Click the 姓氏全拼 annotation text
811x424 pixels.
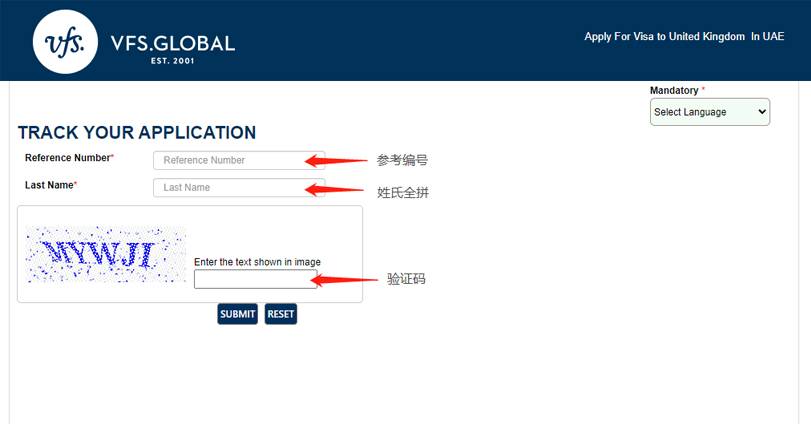pos(402,192)
